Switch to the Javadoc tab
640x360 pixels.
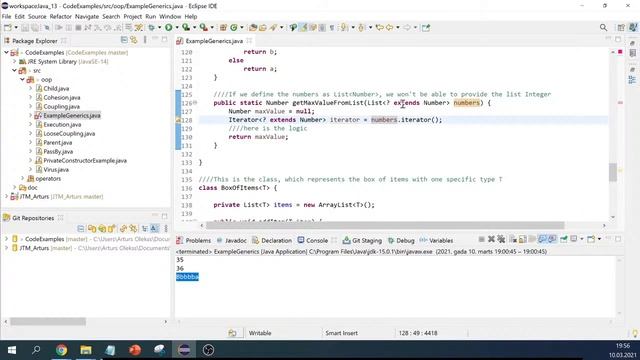[x=231, y=240]
